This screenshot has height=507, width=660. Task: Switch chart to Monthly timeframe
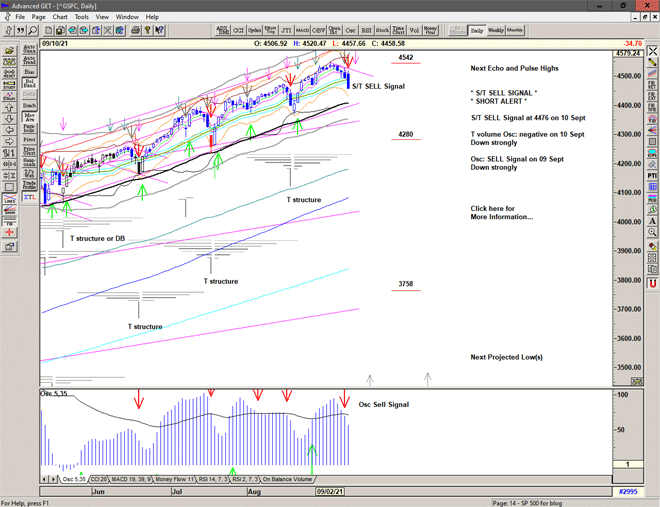tap(515, 30)
